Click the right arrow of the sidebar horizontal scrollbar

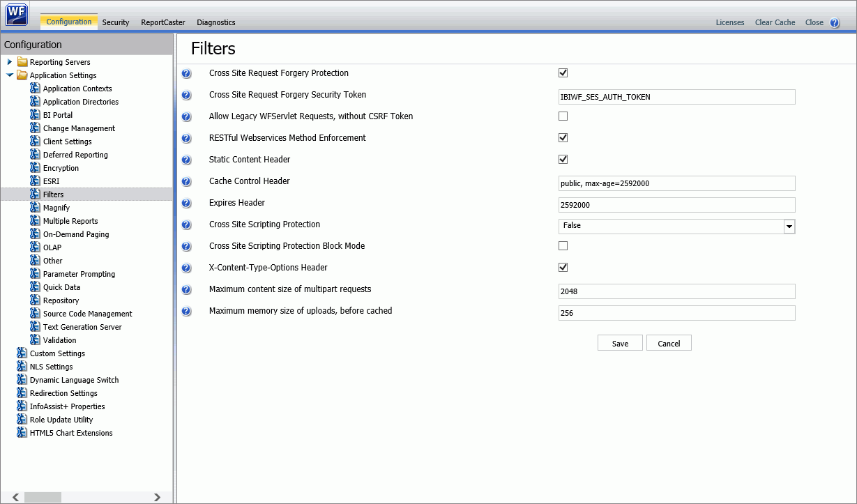click(x=157, y=497)
